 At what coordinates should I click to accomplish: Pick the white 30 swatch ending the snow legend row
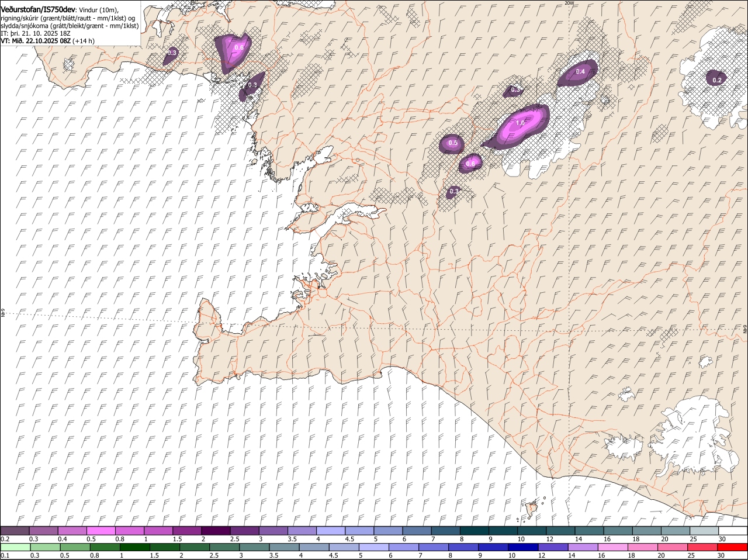coord(733,531)
